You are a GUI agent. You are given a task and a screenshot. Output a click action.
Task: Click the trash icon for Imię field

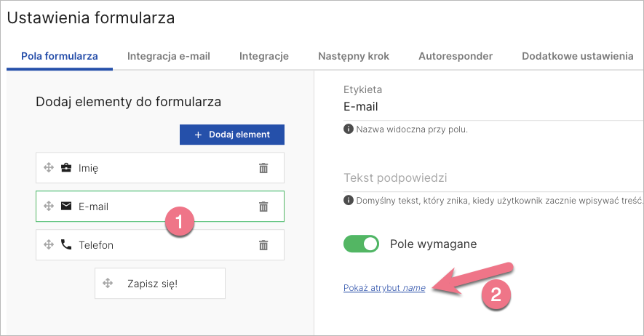pos(263,168)
